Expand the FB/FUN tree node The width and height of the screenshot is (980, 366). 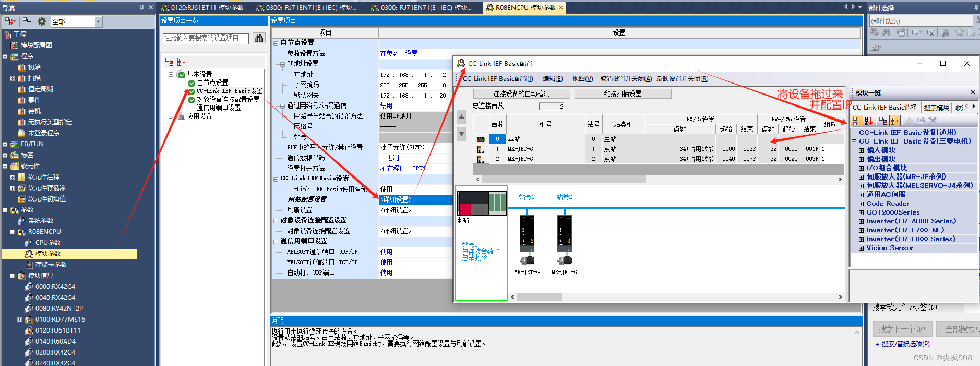5,144
